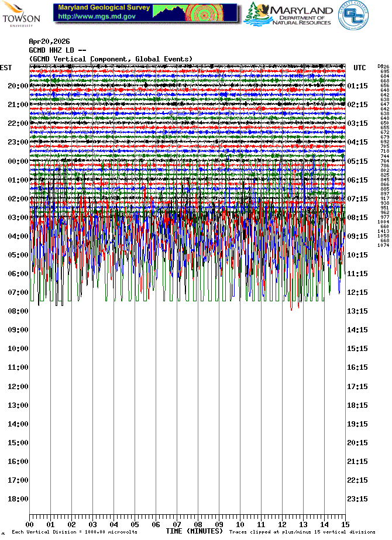Click the GCMD Vertical Component, Global Events caption
Viewport: 392px width, 540px height.
[111, 59]
